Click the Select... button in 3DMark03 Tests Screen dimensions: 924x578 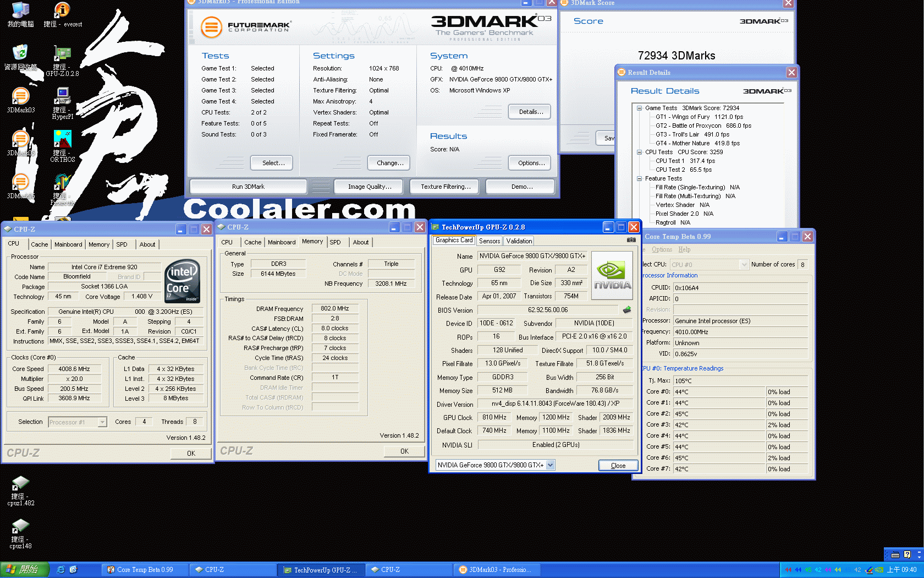(273, 163)
